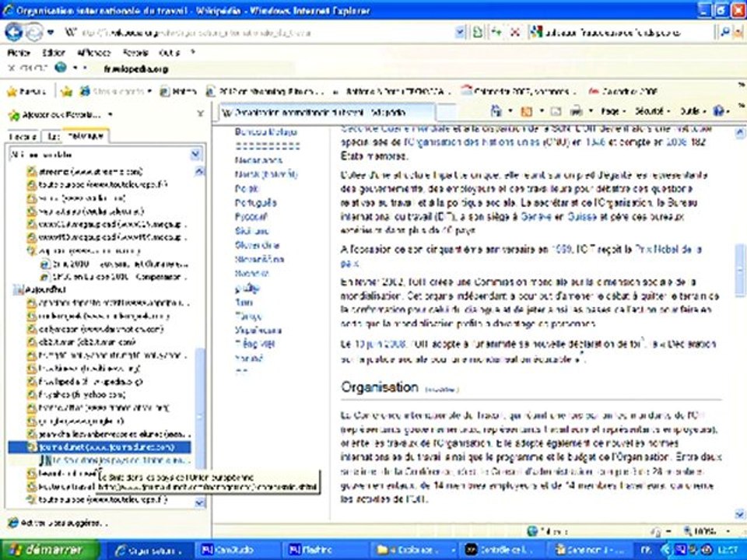Click the Read Mail envelope icon

click(556, 111)
